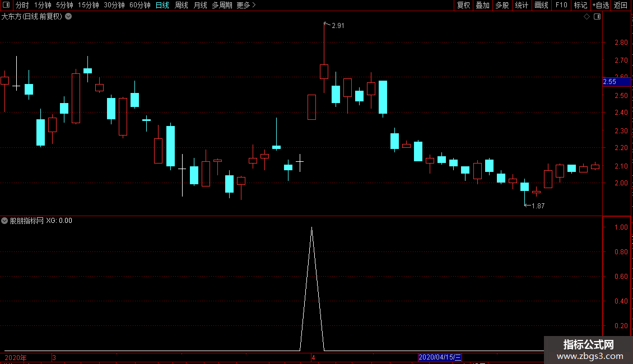The image size is (633, 364).
Task: Click the 大东方(日线.前复权) chart title
Action: point(32,17)
